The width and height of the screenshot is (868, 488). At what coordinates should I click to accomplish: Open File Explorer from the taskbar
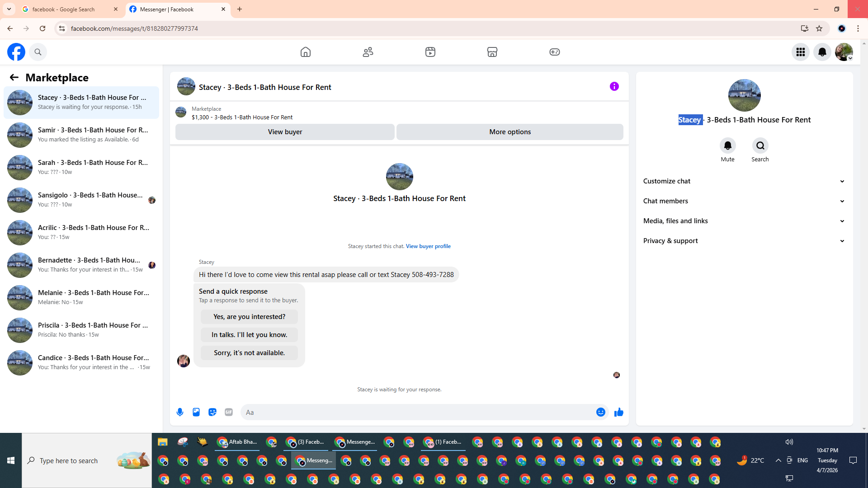coord(163,442)
